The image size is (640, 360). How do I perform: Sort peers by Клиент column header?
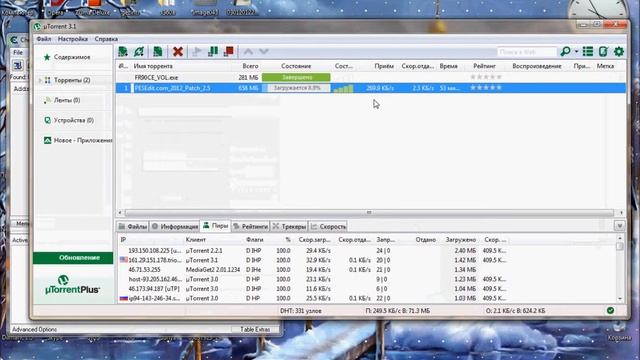(196, 240)
